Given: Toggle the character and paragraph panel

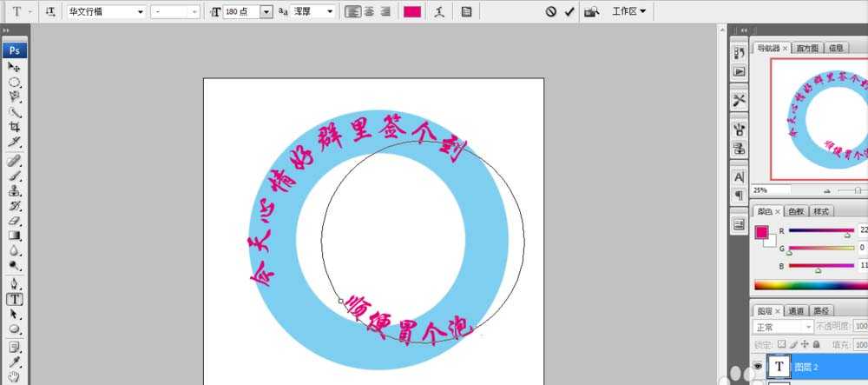Looking at the screenshot, I should (x=467, y=11).
